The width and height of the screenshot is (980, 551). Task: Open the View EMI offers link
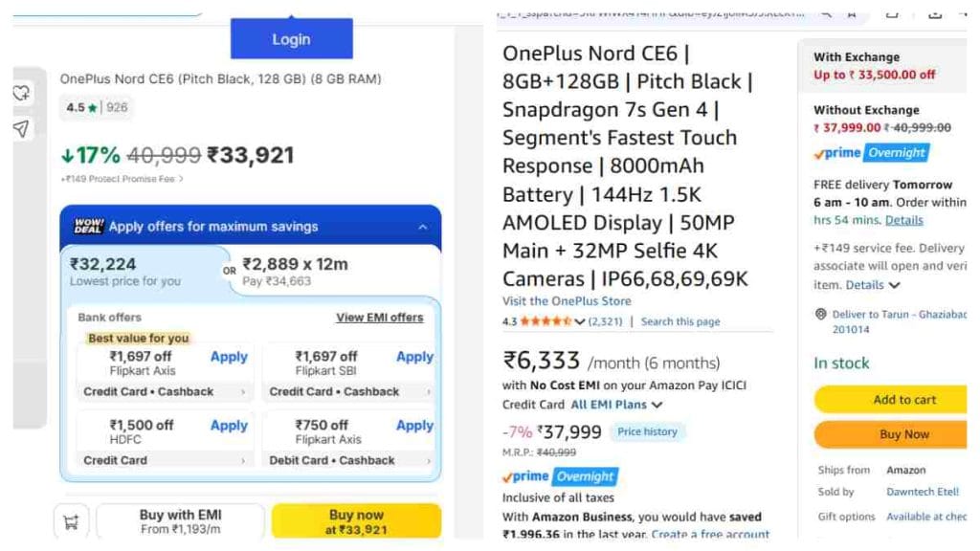pos(379,318)
